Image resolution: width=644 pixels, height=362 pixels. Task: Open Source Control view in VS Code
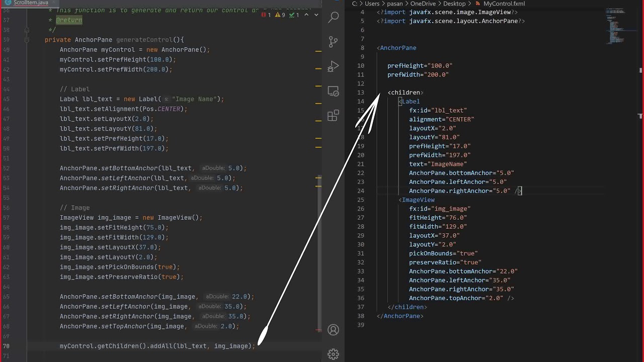[x=333, y=42]
